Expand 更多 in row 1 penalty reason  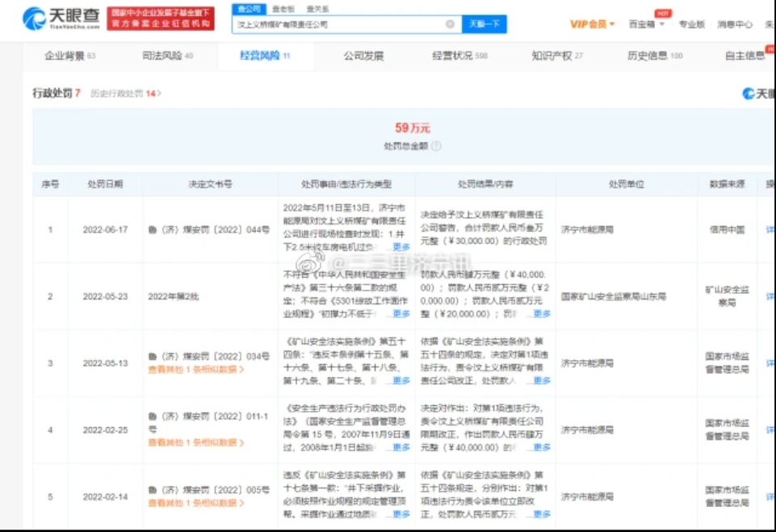click(401, 246)
